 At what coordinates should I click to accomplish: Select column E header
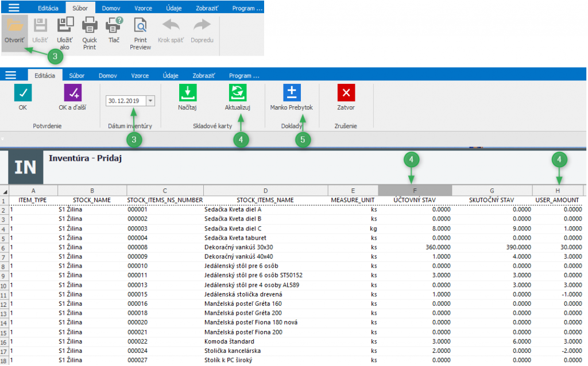click(x=353, y=190)
